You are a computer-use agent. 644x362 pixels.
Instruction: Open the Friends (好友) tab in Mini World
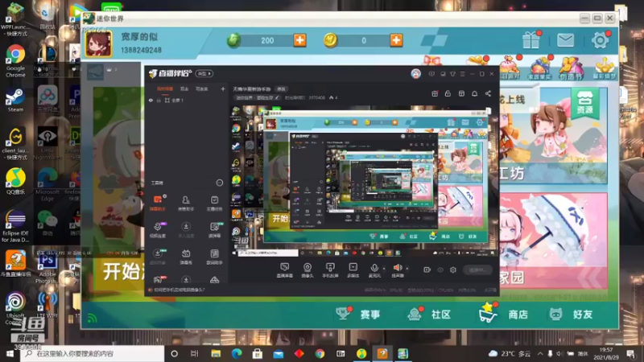point(571,314)
